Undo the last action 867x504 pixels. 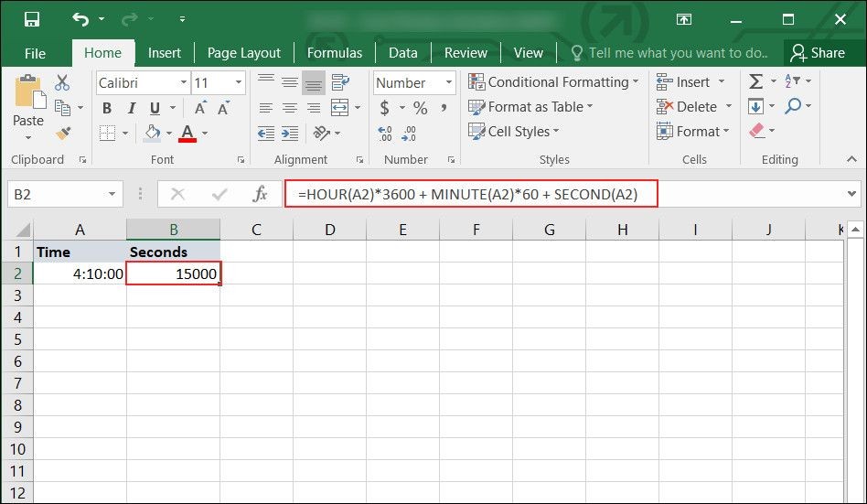(x=80, y=19)
